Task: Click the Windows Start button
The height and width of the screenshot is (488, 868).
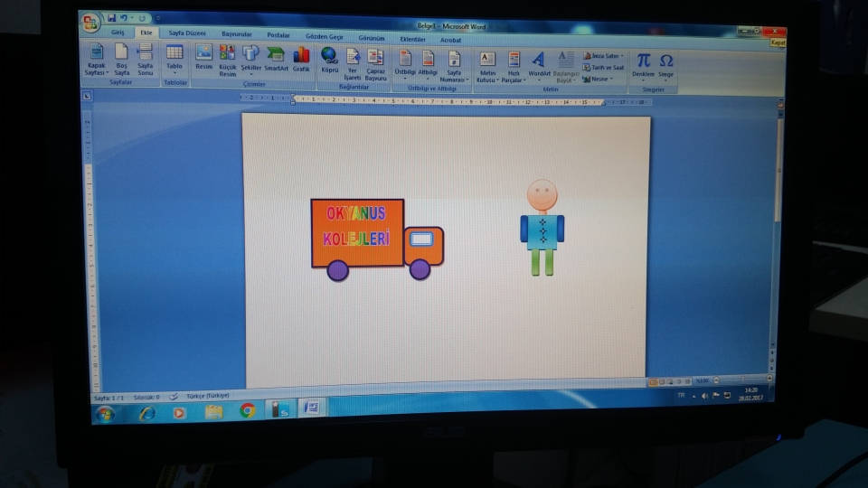Action: click(105, 414)
